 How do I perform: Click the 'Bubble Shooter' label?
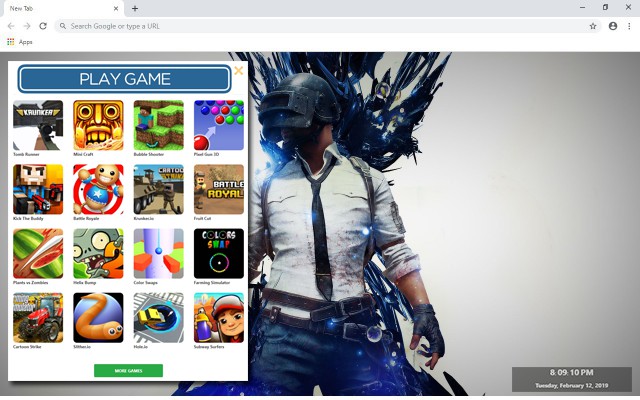click(149, 154)
